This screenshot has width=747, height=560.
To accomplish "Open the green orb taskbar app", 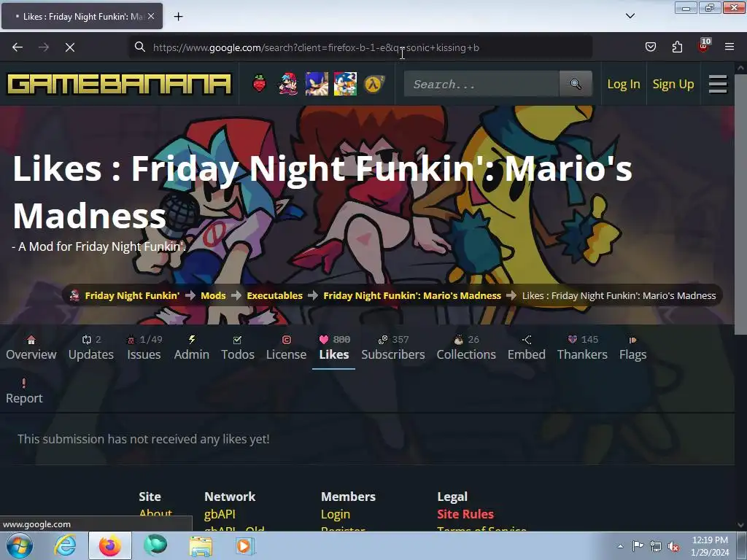I will (155, 545).
